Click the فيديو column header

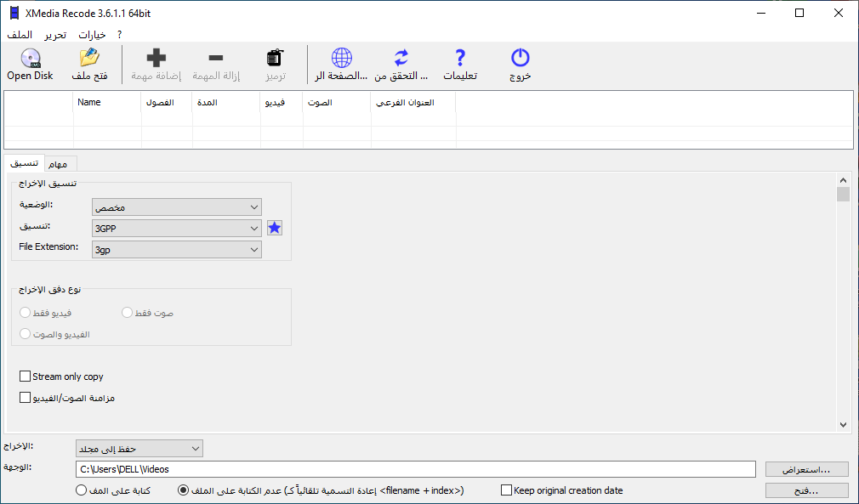pyautogui.click(x=282, y=102)
